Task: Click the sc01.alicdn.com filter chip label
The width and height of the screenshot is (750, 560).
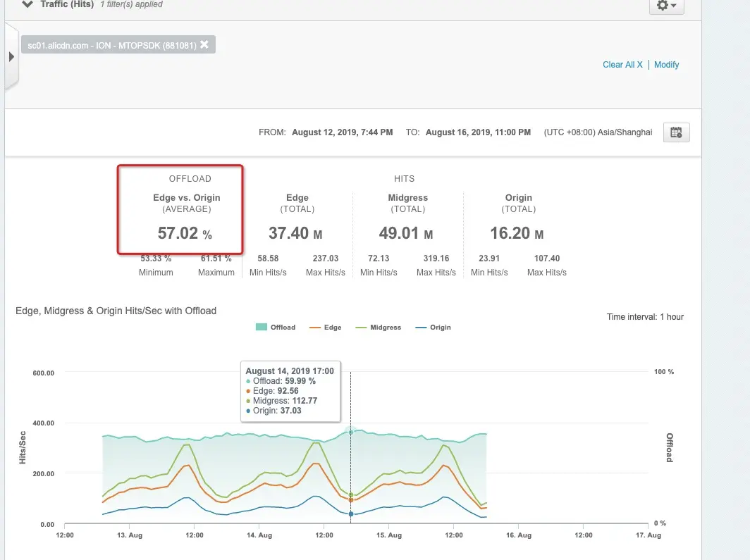Action: (x=112, y=45)
